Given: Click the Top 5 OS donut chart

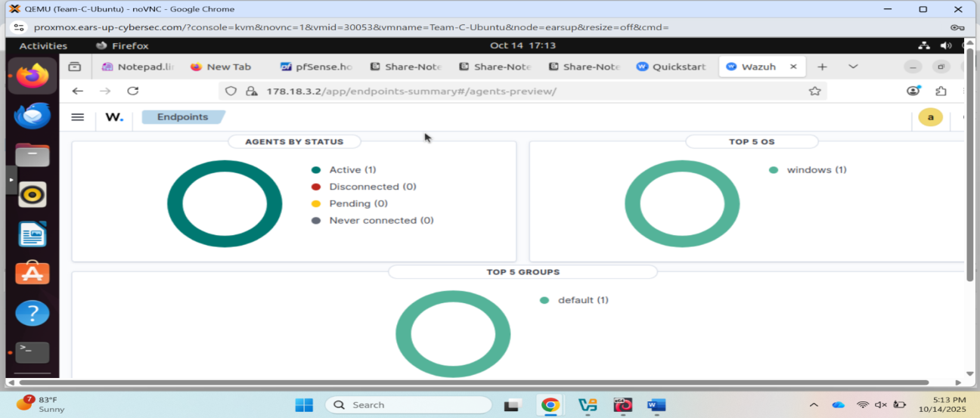Looking at the screenshot, I should pyautogui.click(x=682, y=204).
